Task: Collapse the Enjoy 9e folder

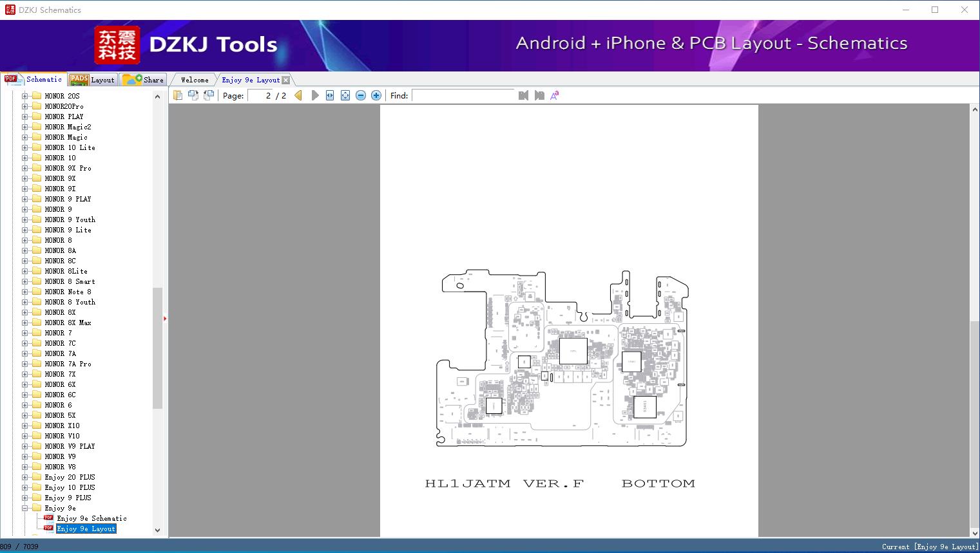Action: coord(25,508)
